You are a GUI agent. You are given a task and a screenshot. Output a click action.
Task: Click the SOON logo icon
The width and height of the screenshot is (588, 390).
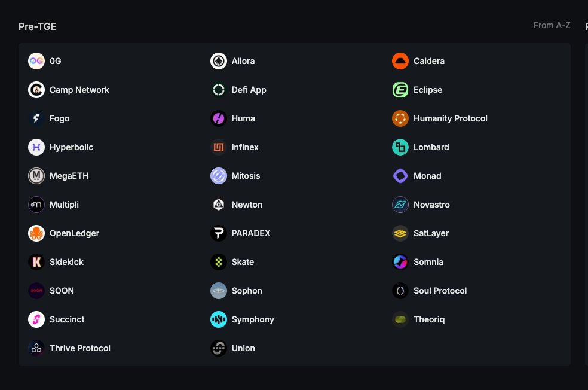coord(36,291)
